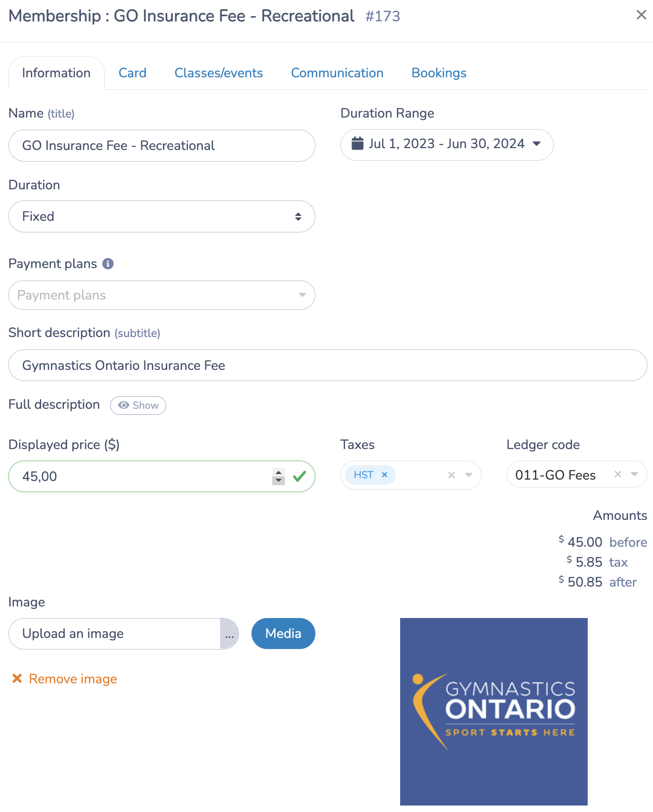Clear all selected taxes
The height and width of the screenshot is (812, 653).
click(x=452, y=475)
